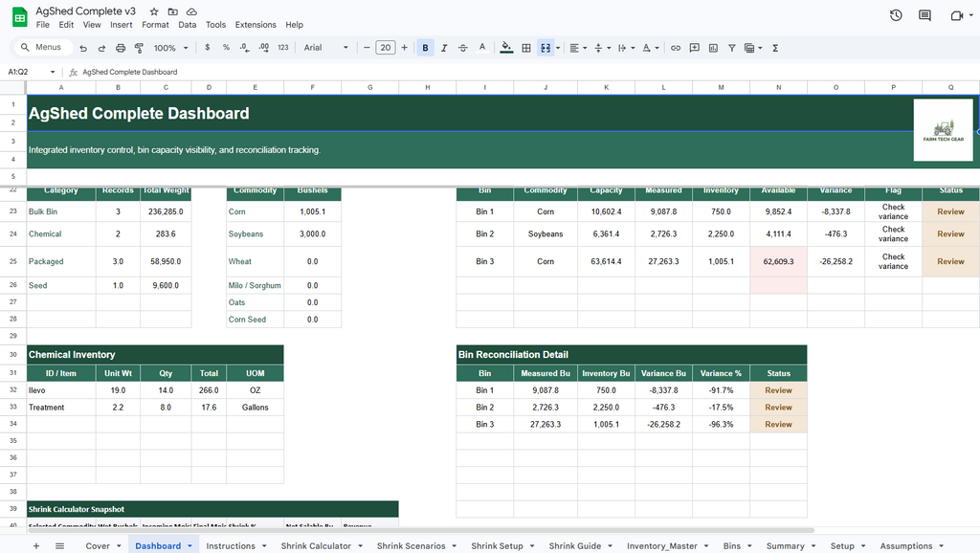Open the text color picker
Image resolution: width=980 pixels, height=553 pixels.
click(x=481, y=47)
